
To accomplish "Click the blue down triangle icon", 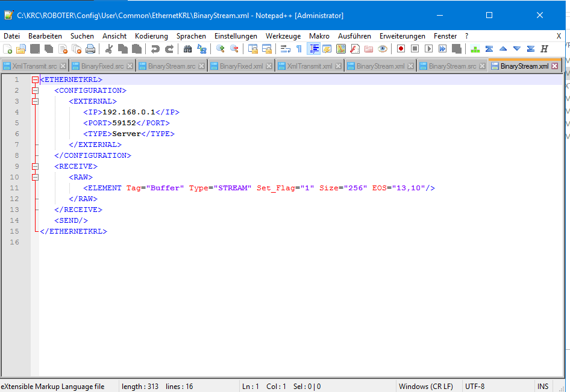I will pyautogui.click(x=517, y=49).
